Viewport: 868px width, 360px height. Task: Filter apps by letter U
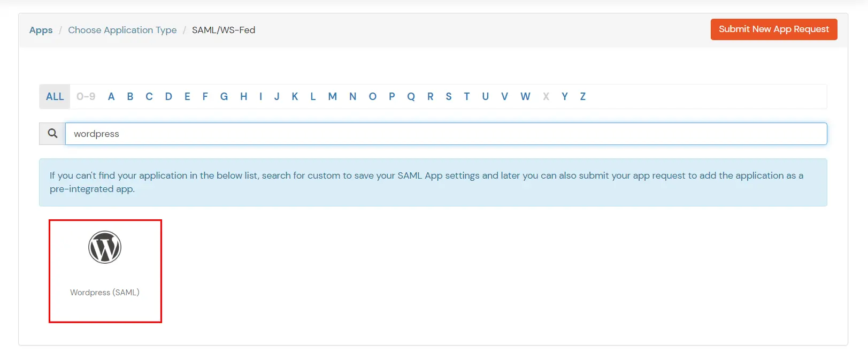click(486, 97)
